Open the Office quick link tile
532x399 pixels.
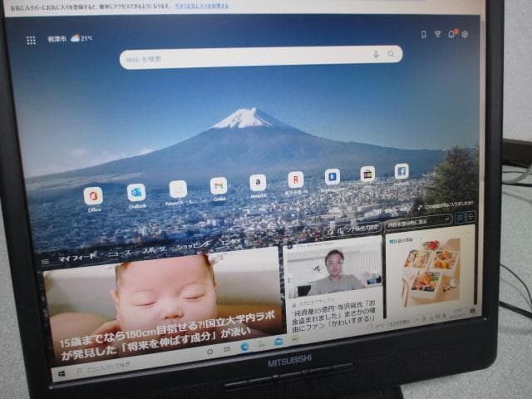click(93, 196)
